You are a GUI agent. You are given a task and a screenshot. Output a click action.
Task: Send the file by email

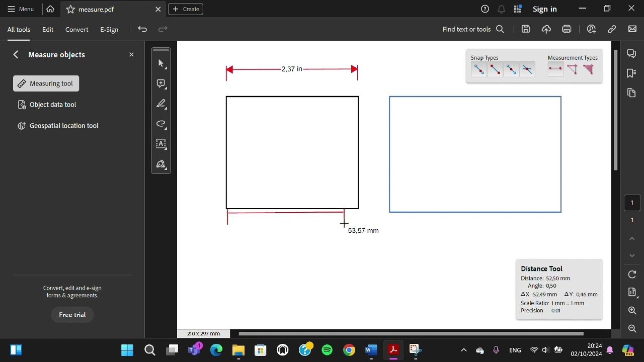[632, 29]
